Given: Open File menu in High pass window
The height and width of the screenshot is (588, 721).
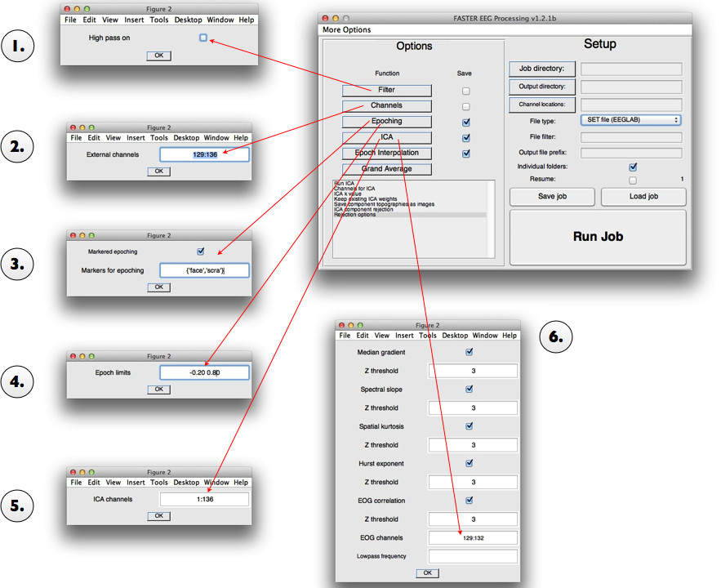Looking at the screenshot, I should coord(70,20).
